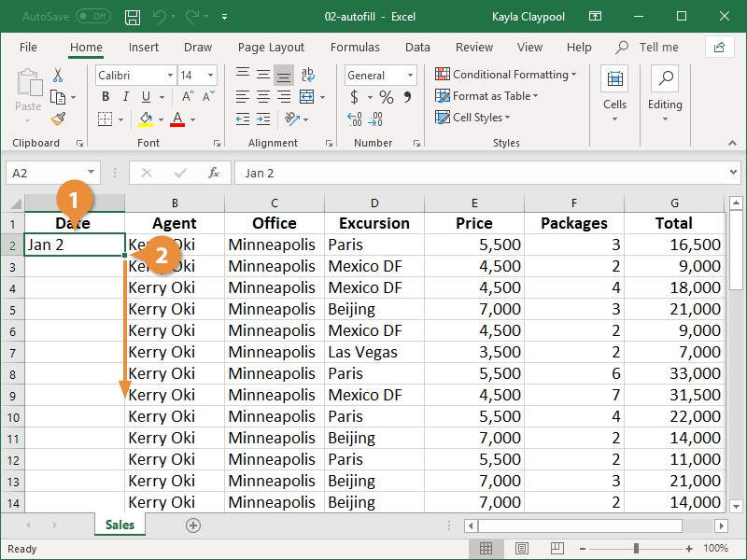Click the Format Painter brush icon
This screenshot has width=747, height=560.
(59, 119)
